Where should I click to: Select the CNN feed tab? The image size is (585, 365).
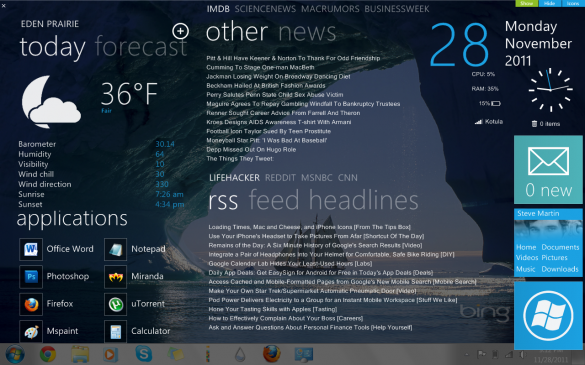tap(348, 178)
